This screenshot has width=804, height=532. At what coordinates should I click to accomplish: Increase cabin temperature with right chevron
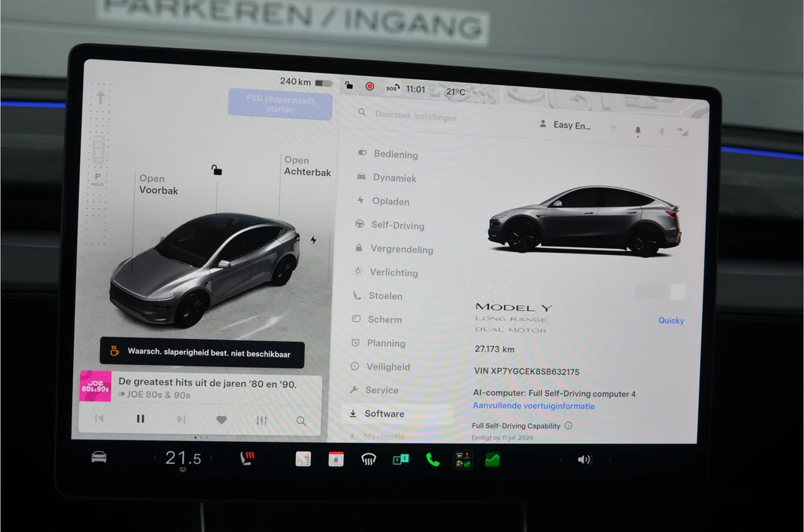tap(210, 458)
